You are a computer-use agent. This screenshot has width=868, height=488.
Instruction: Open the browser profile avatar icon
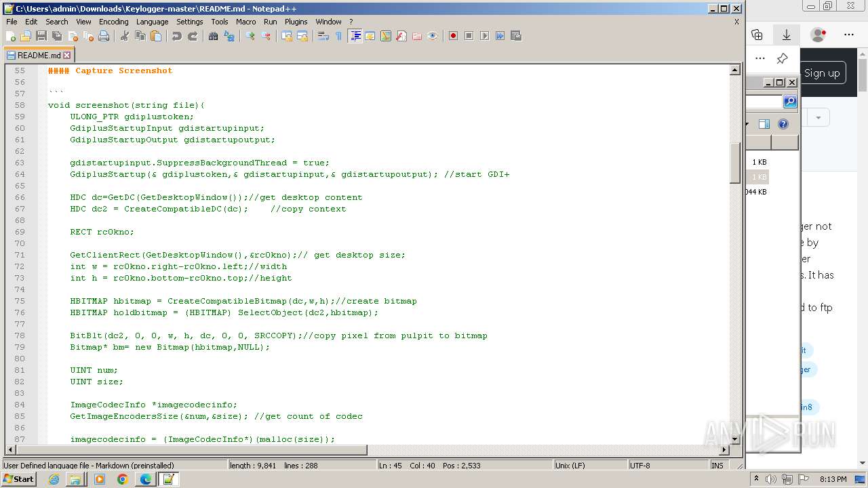(x=818, y=35)
